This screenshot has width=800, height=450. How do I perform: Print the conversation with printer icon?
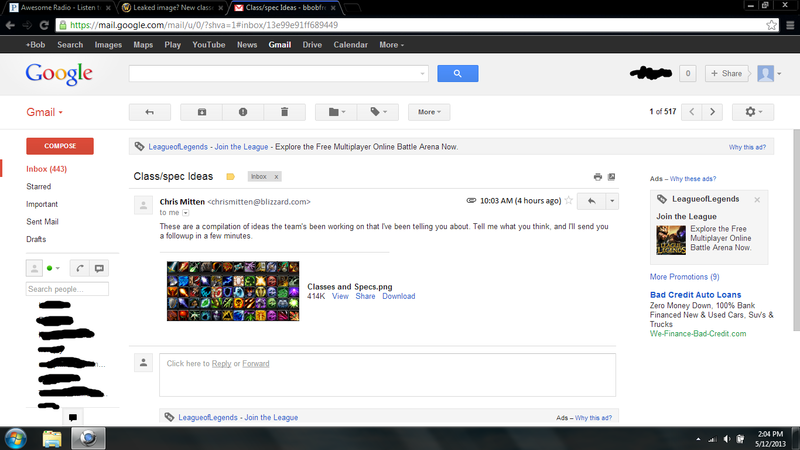coord(598,177)
